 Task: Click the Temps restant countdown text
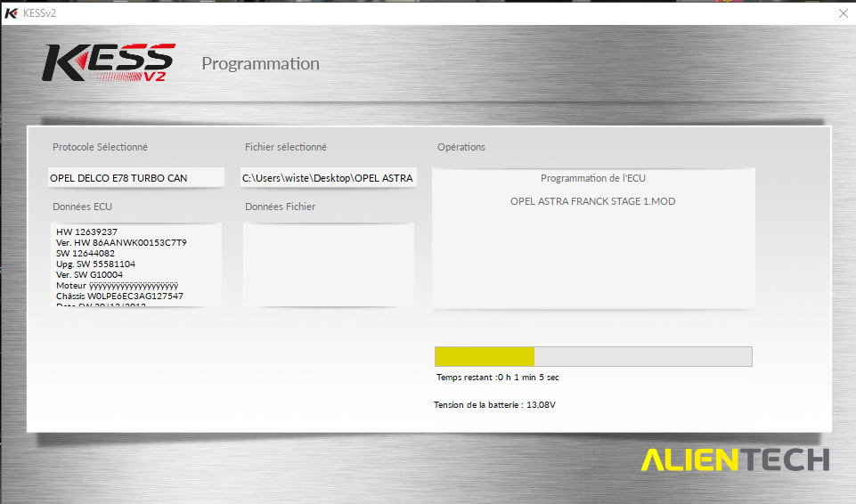tap(497, 378)
